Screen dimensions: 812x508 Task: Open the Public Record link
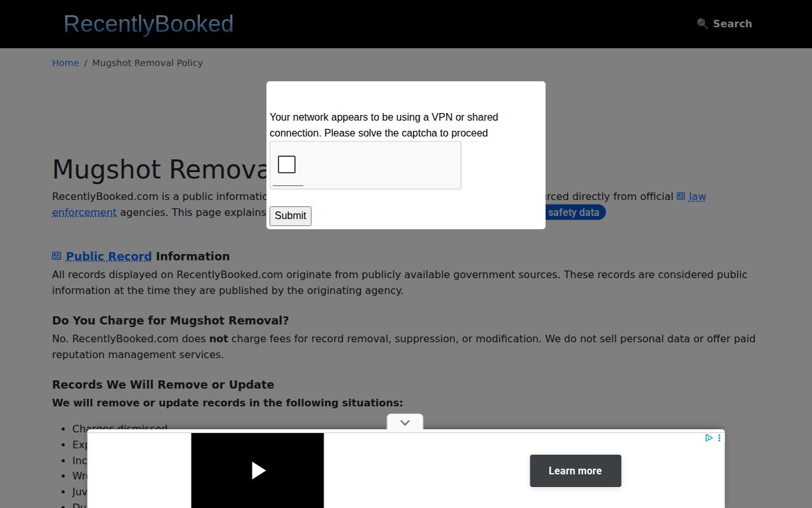click(108, 257)
